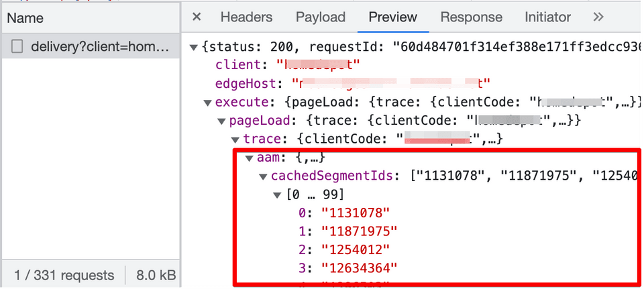This screenshot has width=644, height=289.
Task: Collapse the execute node
Action: (208, 102)
